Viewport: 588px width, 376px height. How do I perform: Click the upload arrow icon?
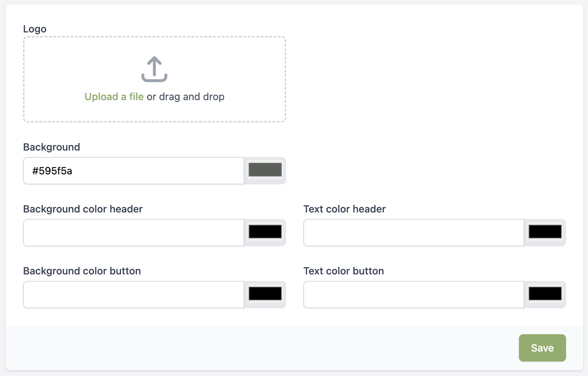pos(154,69)
